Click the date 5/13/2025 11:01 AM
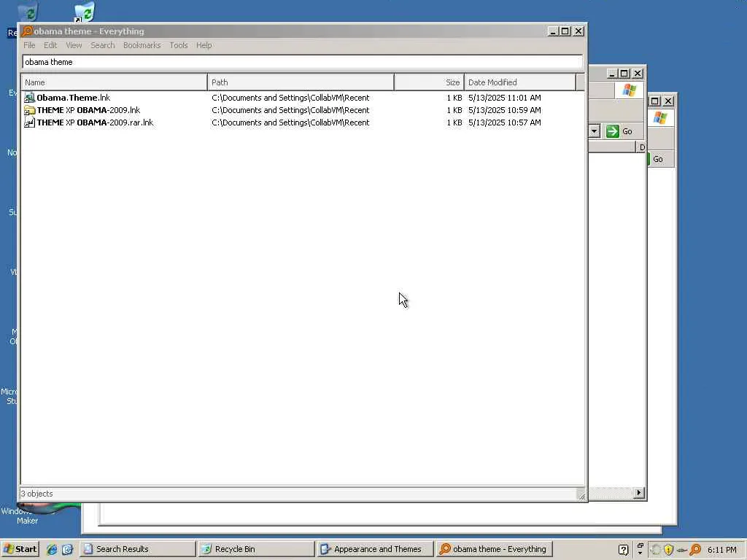The width and height of the screenshot is (747, 560). tap(505, 98)
